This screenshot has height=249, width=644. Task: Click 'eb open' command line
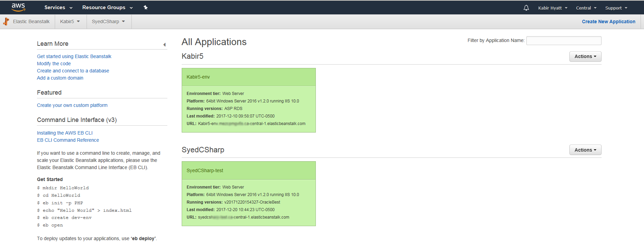click(50, 225)
